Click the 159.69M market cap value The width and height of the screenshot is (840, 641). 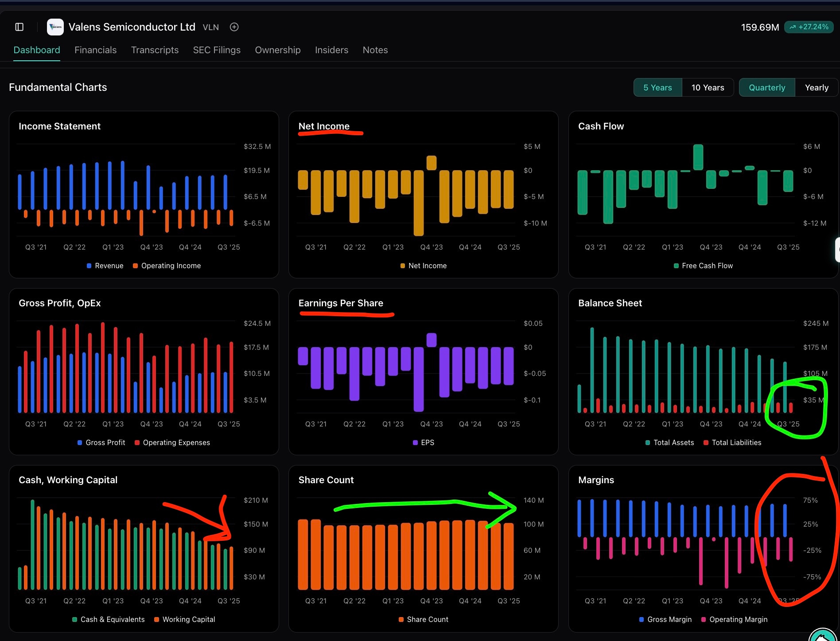pos(760,27)
